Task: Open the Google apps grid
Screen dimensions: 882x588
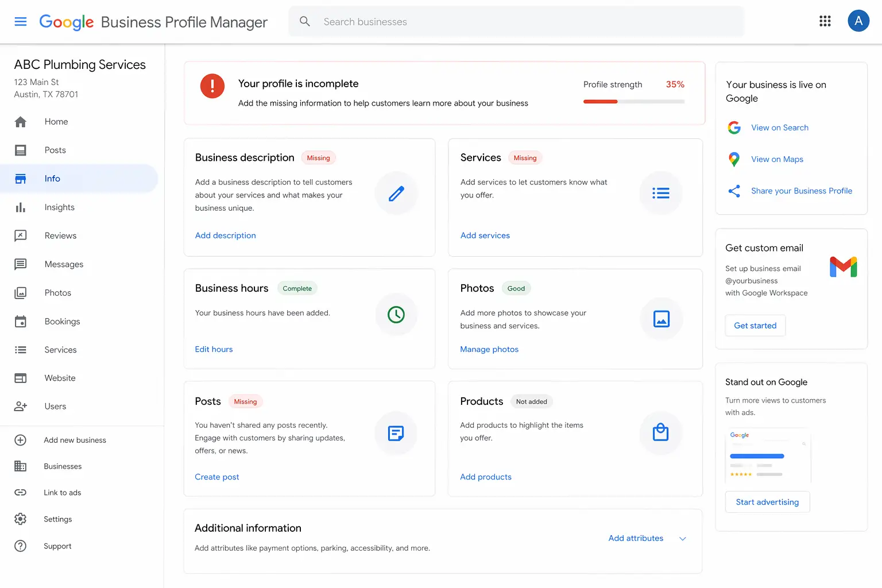Action: click(825, 21)
